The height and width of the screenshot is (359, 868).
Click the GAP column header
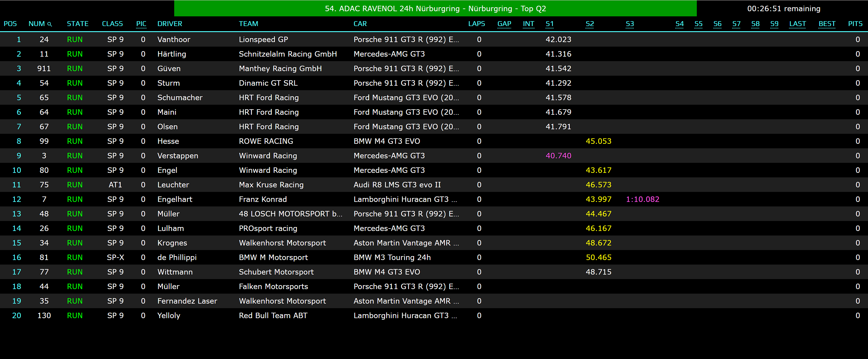(x=504, y=24)
